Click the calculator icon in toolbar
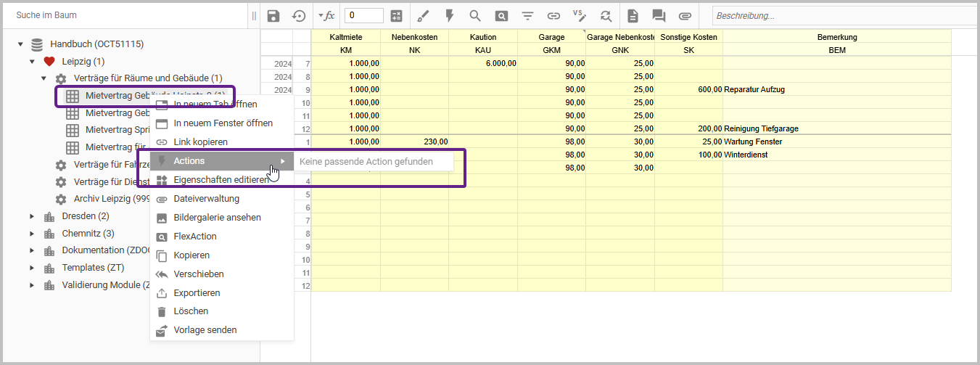The height and width of the screenshot is (365, 980). [396, 16]
